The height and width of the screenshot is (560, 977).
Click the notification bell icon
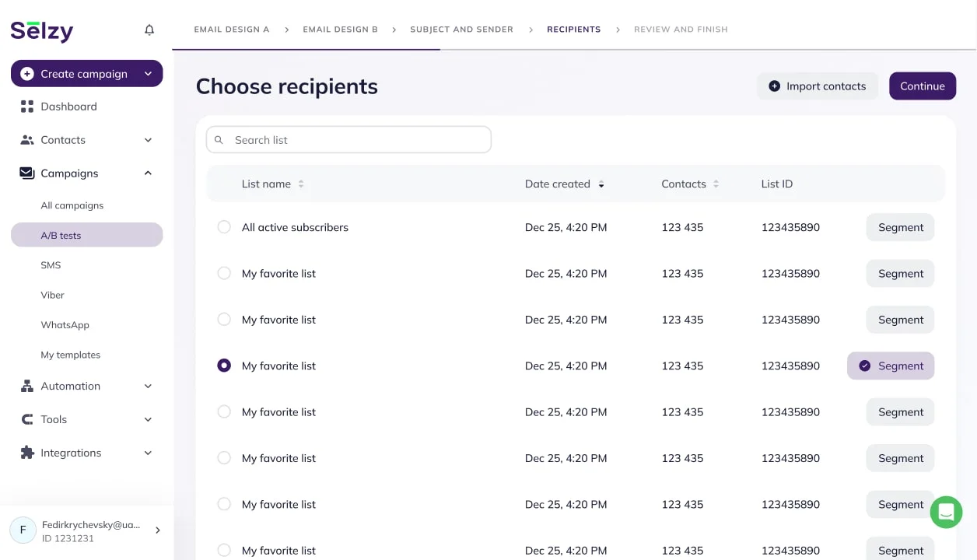[149, 30]
